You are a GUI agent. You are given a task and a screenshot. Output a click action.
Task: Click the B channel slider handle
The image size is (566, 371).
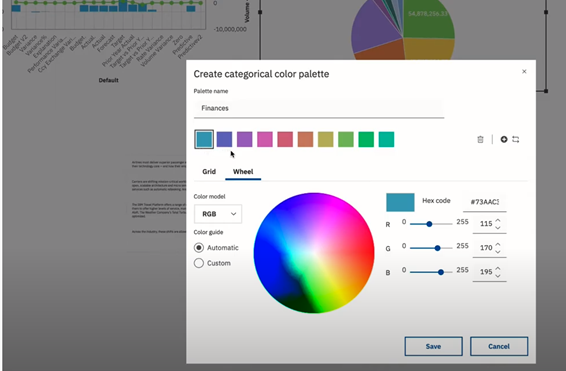tap(441, 272)
